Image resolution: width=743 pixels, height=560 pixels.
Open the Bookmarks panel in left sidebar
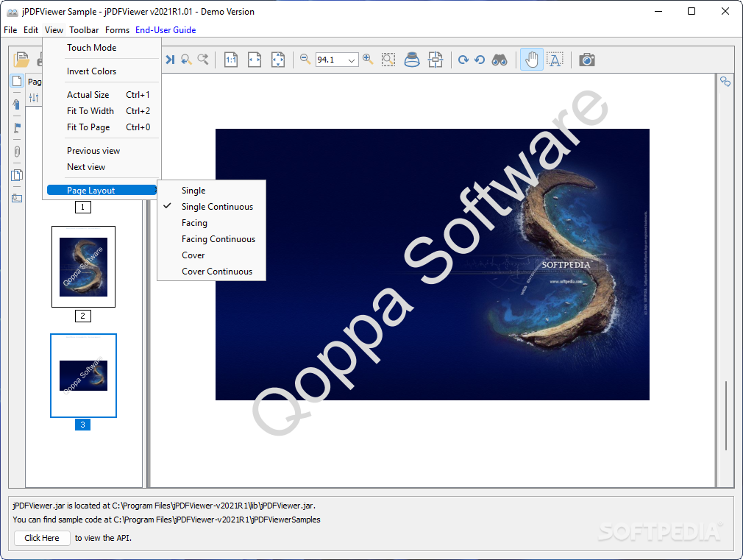coord(17,104)
